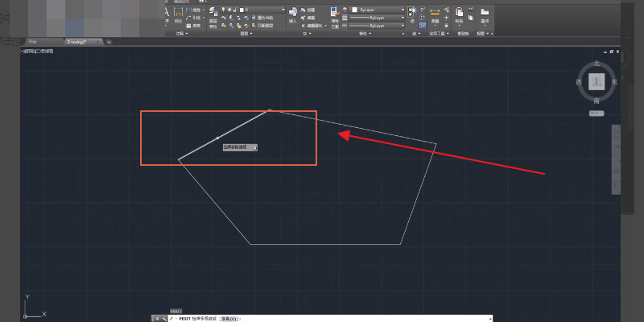Open the dynamic prompt dropdown near cursor
Image resolution: width=644 pixels, height=322 pixels.
(254, 147)
